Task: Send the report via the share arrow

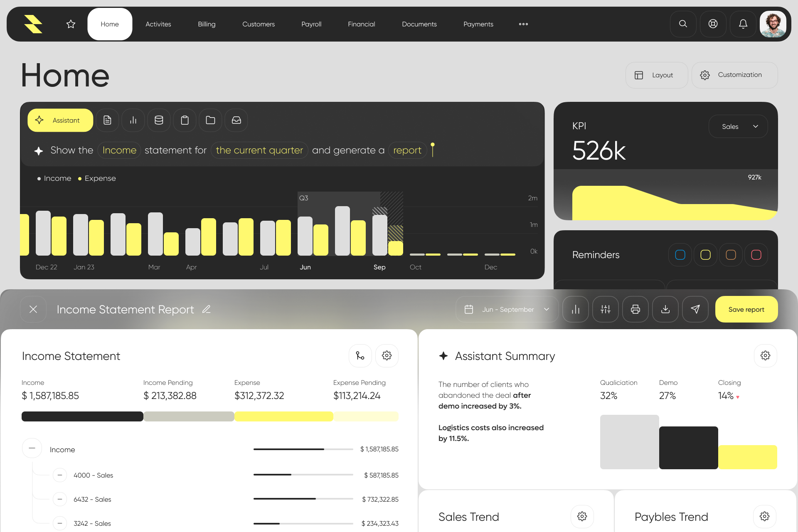Action: pyautogui.click(x=695, y=309)
